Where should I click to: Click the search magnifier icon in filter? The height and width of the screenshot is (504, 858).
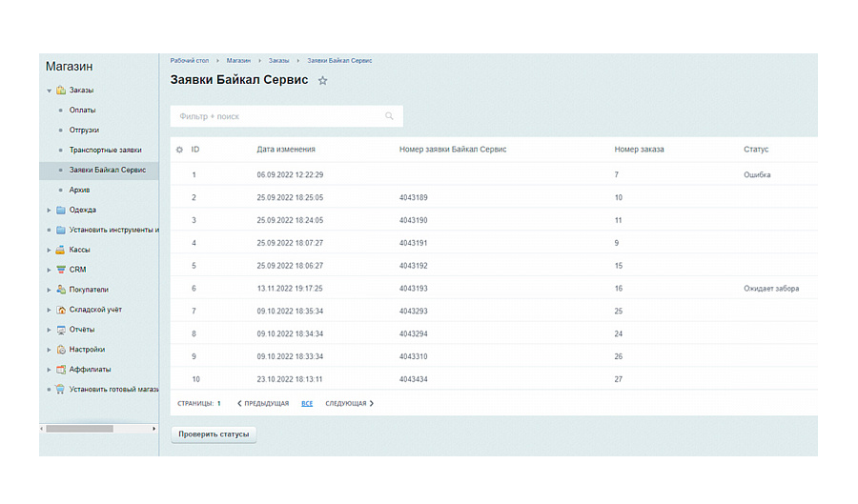389,116
